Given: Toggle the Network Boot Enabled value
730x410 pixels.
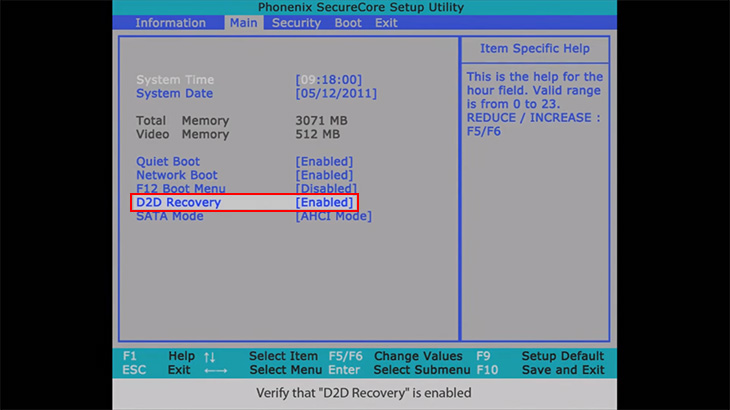Looking at the screenshot, I should click(x=324, y=175).
